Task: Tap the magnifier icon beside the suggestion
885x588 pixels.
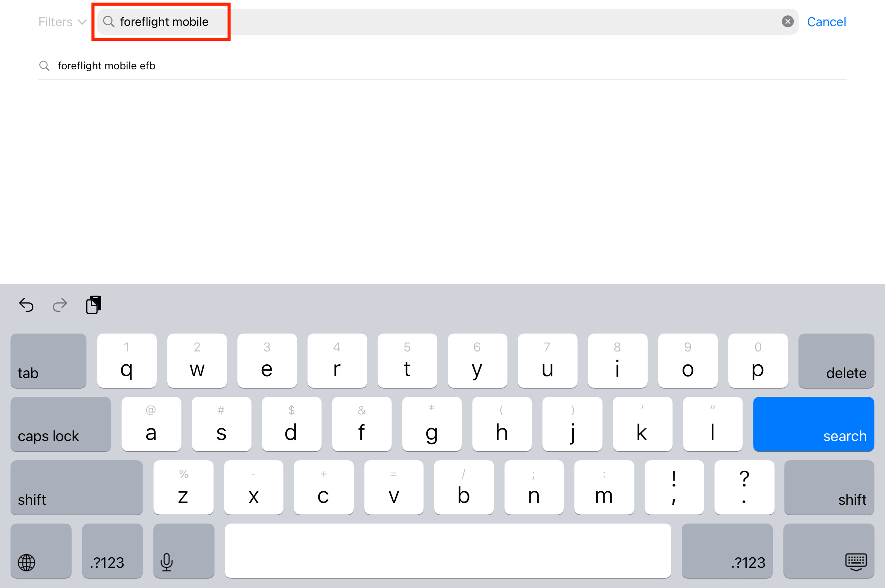Action: click(x=44, y=66)
